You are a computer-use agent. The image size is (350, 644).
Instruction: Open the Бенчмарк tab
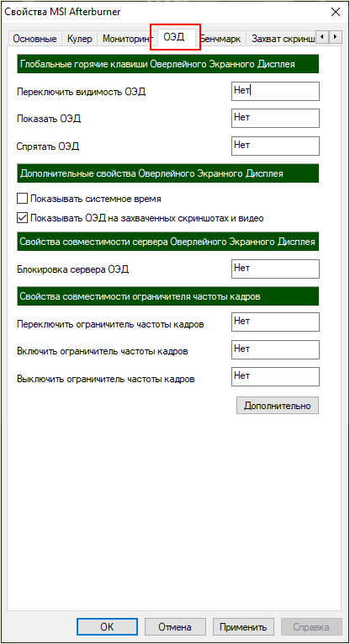222,39
